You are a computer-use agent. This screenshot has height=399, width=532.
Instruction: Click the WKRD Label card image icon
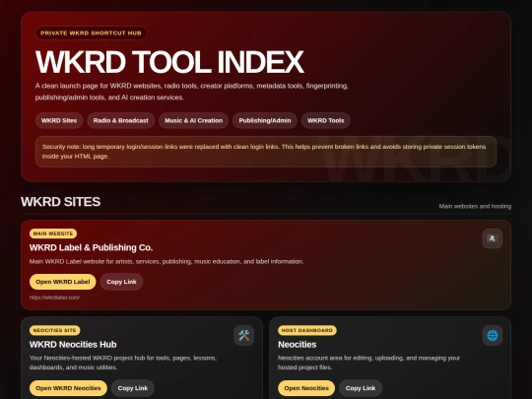493,238
